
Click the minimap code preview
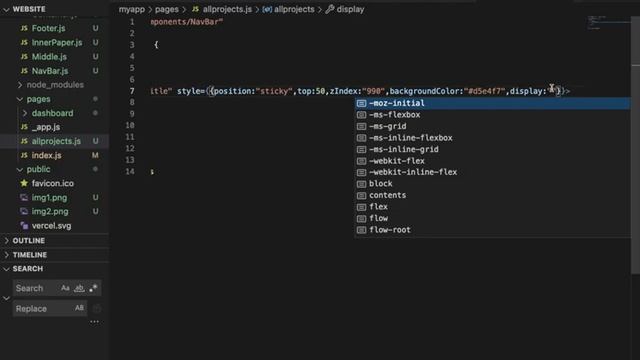click(608, 23)
